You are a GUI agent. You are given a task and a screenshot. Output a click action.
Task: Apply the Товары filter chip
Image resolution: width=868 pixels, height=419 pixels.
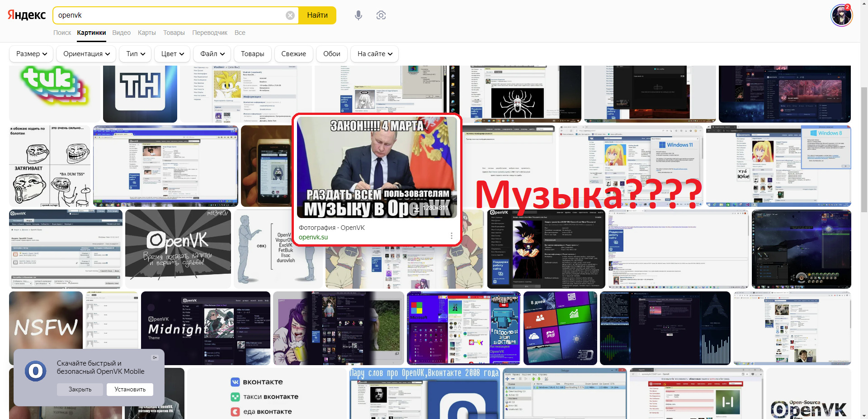point(252,54)
